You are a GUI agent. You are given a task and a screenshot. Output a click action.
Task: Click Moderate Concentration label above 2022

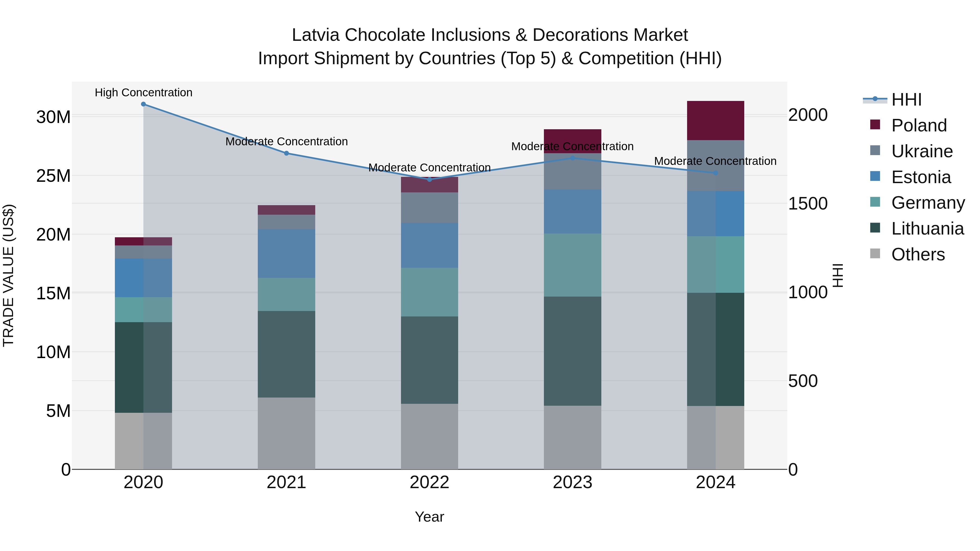(x=430, y=168)
